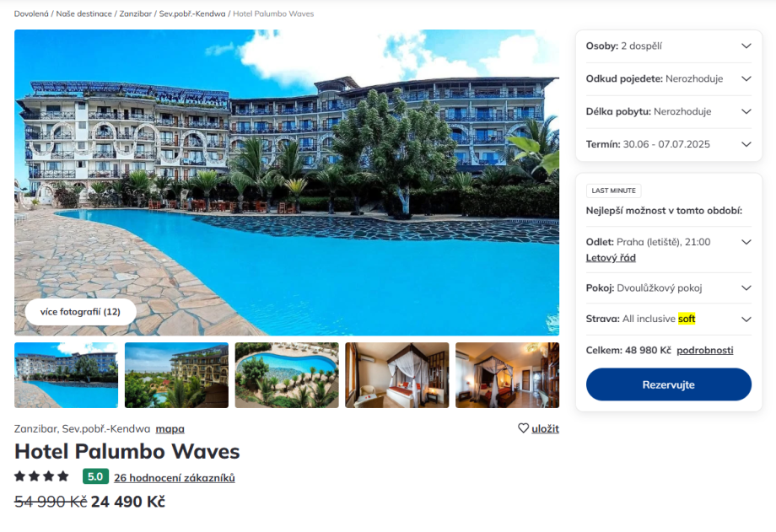Expand the Strava meal plan chevron
776x532 pixels.
pyautogui.click(x=746, y=320)
